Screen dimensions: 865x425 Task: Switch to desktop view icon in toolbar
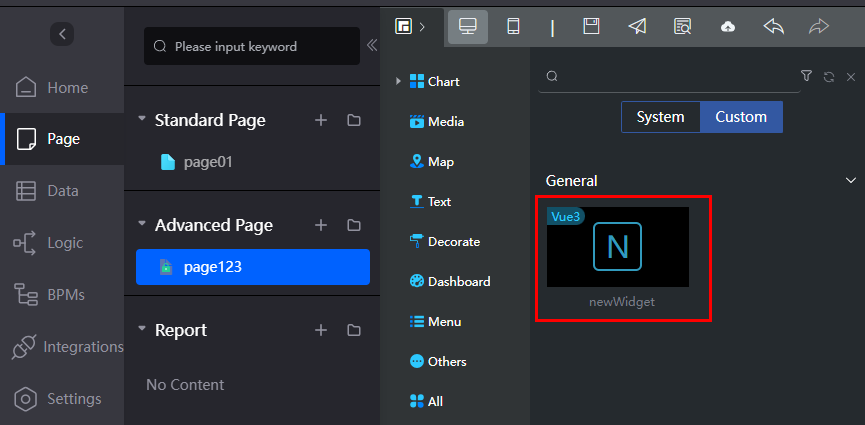tap(468, 26)
